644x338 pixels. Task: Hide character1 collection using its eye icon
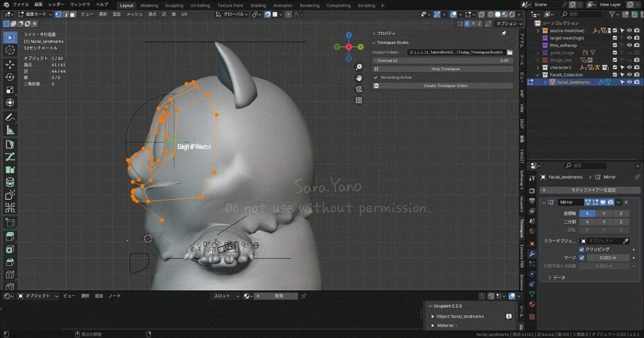pyautogui.click(x=629, y=67)
